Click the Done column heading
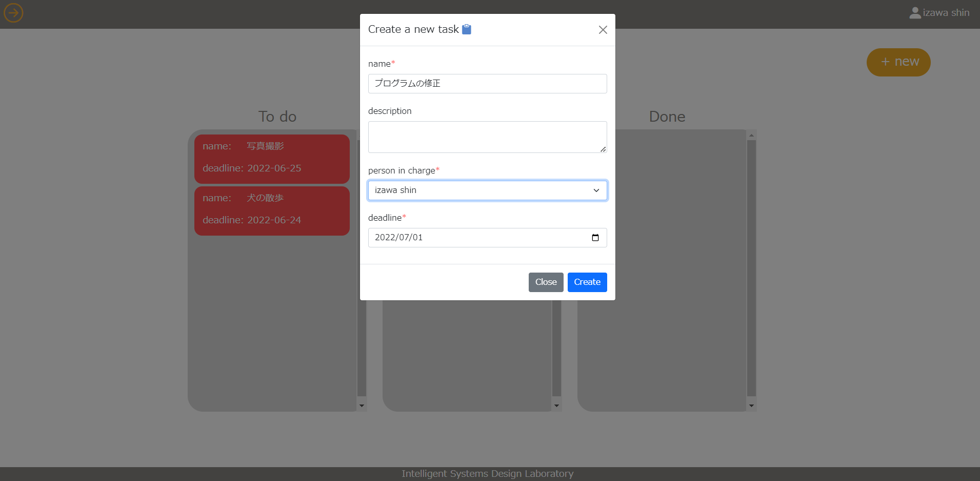This screenshot has height=481, width=980. (667, 117)
